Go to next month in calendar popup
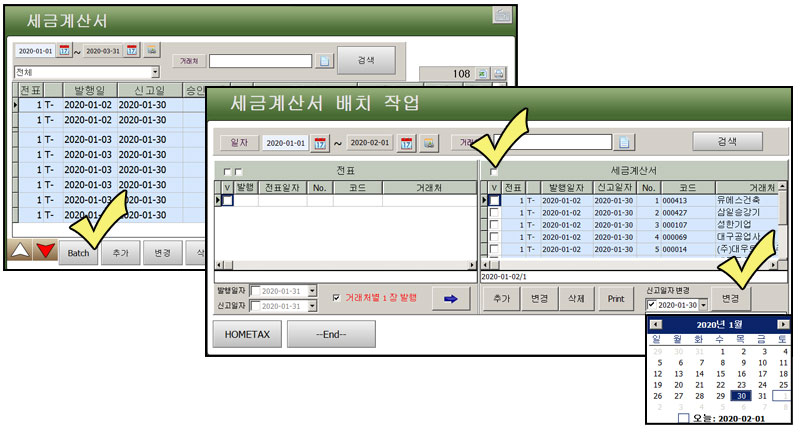Image resolution: width=800 pixels, height=435 pixels. (782, 324)
